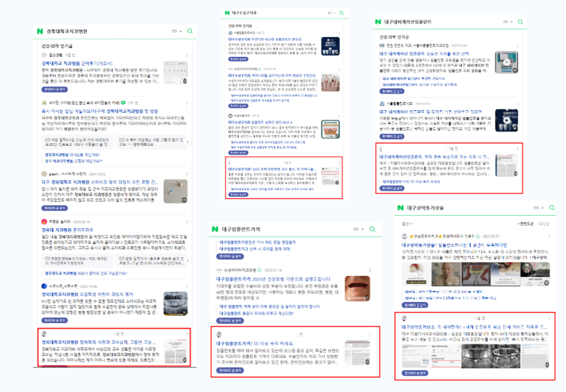Select the search magnifier in the 대구임플란트가격 panel
Screen dimensions: 566x392
coord(372,229)
